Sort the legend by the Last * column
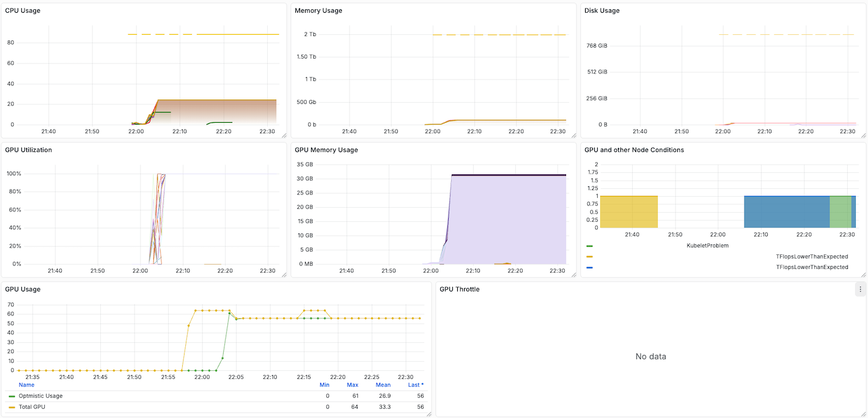This screenshot has width=868, height=418. [416, 385]
